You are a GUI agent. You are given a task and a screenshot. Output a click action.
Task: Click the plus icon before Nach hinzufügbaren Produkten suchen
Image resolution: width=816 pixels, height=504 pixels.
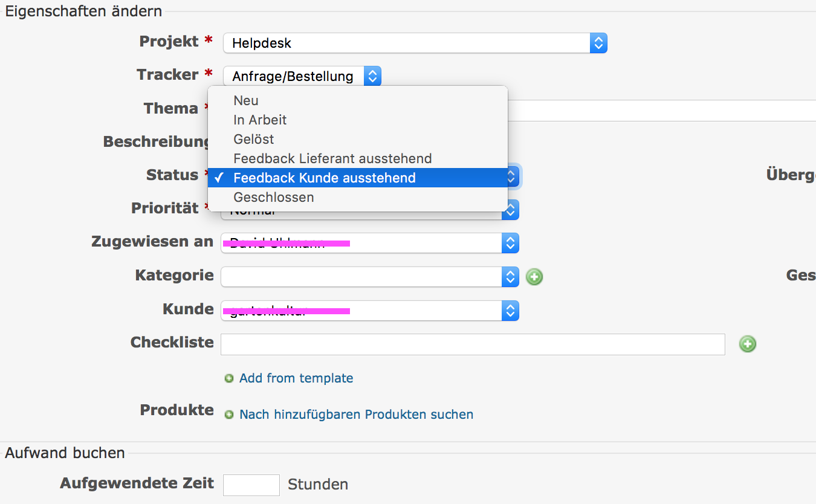229,415
